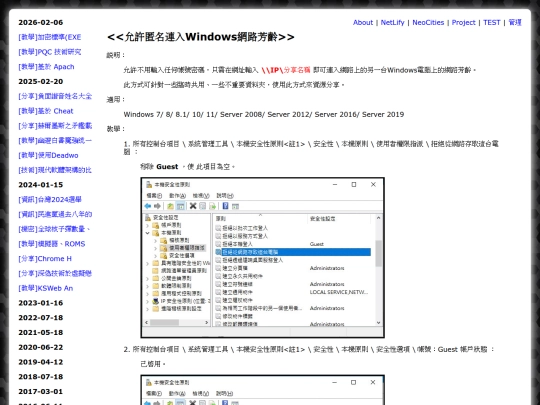
Task: Open 檔案(F) menu in second embedded window
Action: [154, 393]
